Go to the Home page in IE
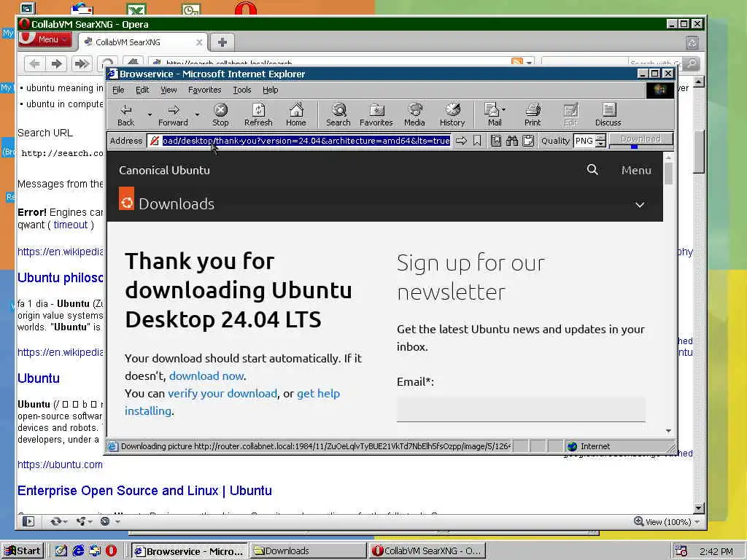Screen dimensions: 747x560 pyautogui.click(x=296, y=115)
